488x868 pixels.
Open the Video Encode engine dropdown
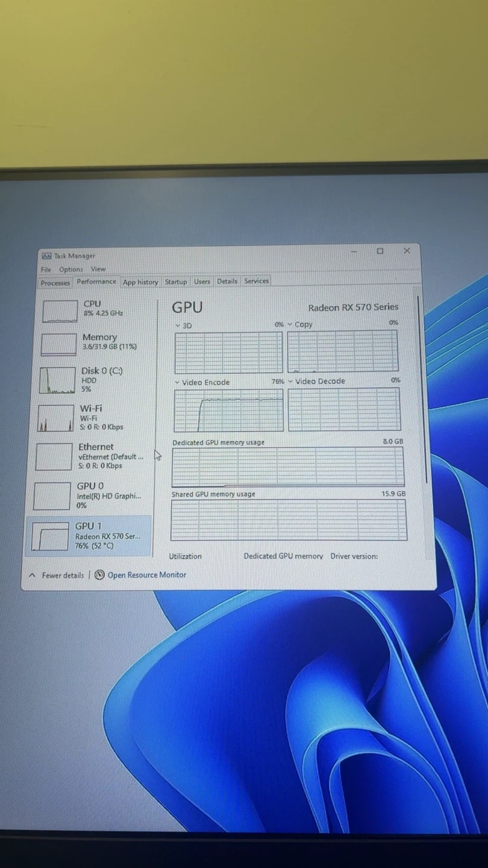[177, 383]
